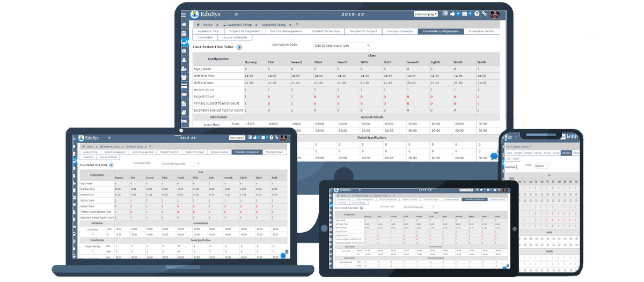Click the blue plus icon beside Class Period Time Table on monitor
Viewport: 644px width, 282px height.
[x=239, y=47]
